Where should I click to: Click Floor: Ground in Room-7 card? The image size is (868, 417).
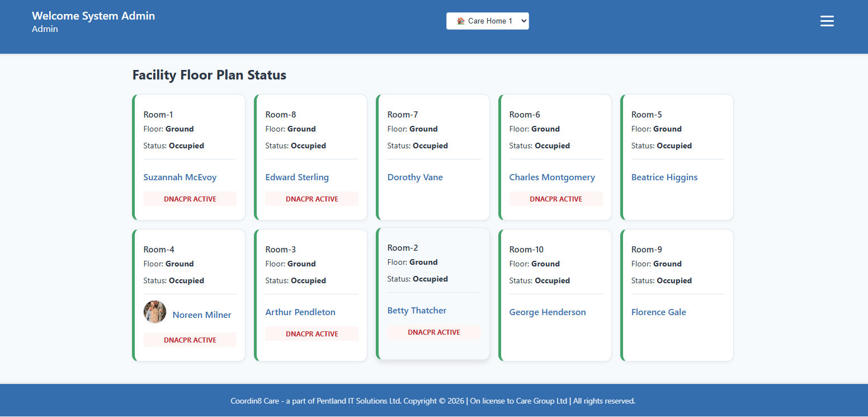pyautogui.click(x=413, y=129)
